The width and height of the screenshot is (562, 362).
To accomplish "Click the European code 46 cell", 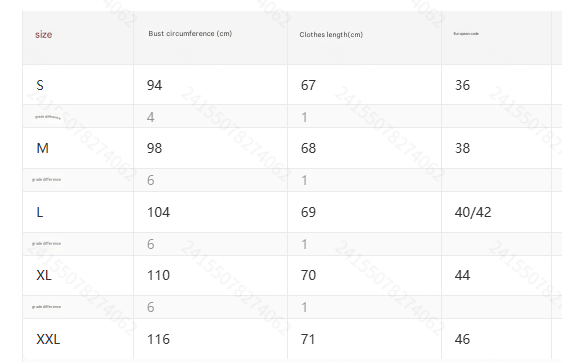I will (x=462, y=339).
